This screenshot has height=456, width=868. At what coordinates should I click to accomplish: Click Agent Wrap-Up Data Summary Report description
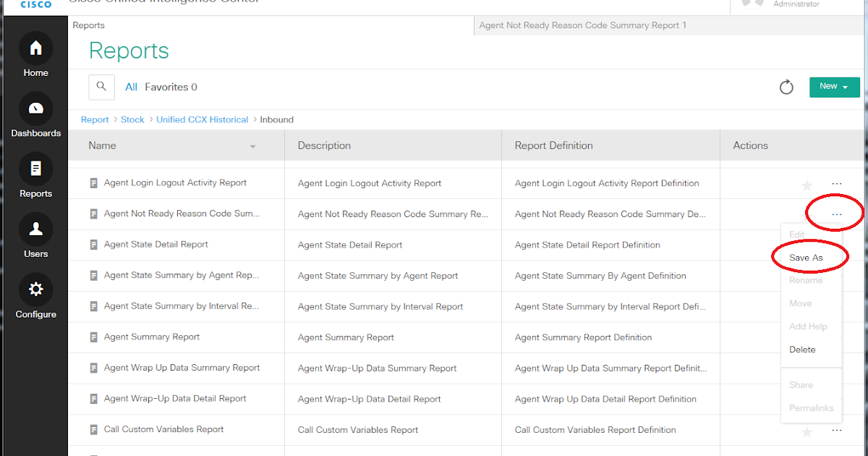point(377,368)
